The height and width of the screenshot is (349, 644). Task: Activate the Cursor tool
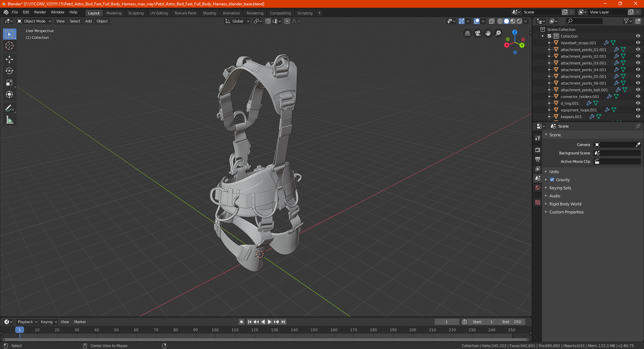9,46
